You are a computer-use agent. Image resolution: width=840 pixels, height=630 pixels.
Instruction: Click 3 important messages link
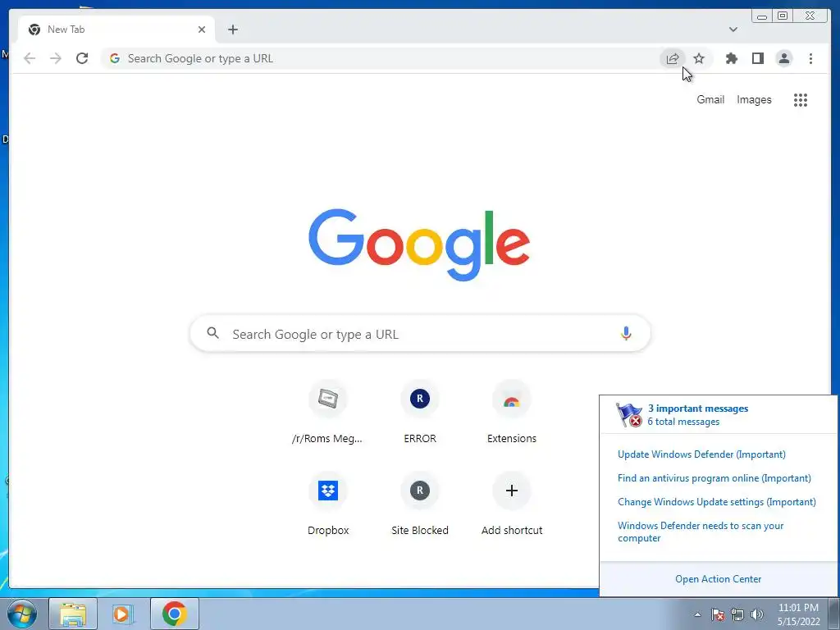tap(697, 409)
